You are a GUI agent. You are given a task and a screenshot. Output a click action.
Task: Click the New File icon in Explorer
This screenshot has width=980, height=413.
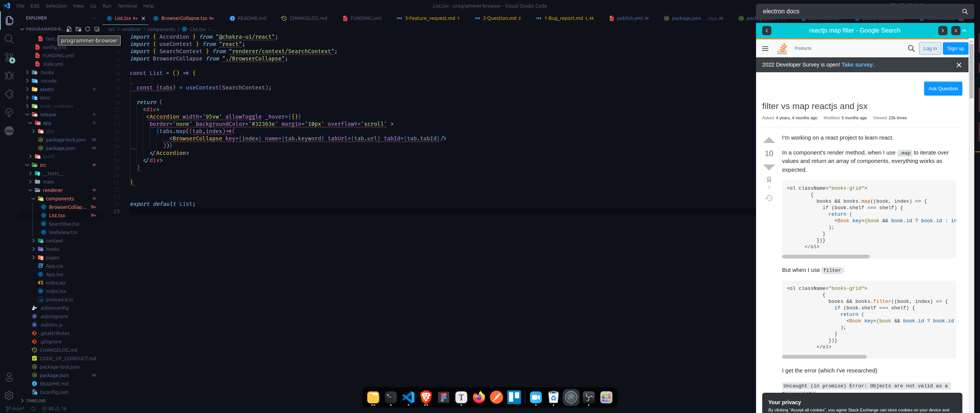point(69,29)
